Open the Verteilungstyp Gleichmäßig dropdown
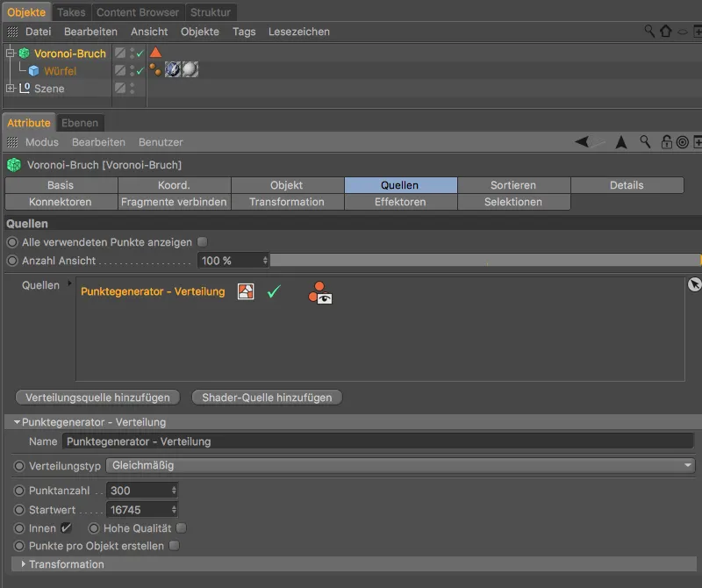Screen dimensions: 702x588 coord(400,465)
